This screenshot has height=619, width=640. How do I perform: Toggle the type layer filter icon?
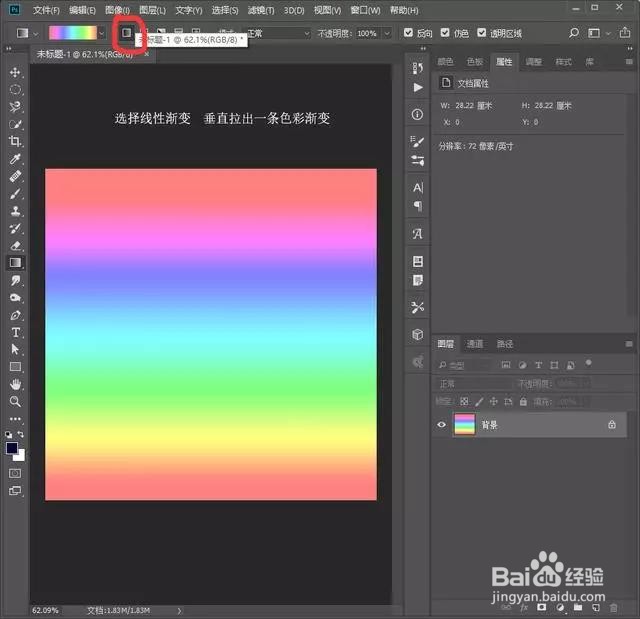coord(538,365)
